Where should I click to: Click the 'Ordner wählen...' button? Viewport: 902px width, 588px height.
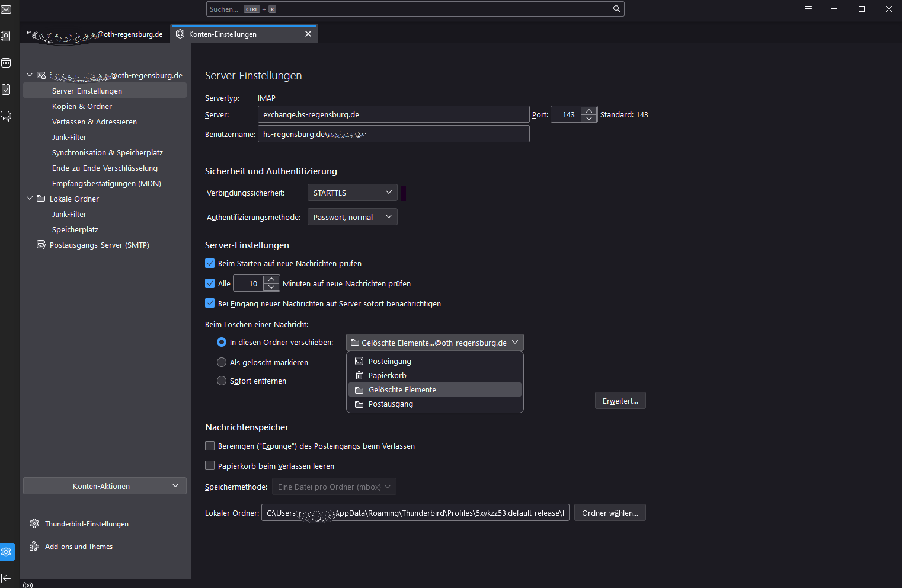[x=609, y=513]
